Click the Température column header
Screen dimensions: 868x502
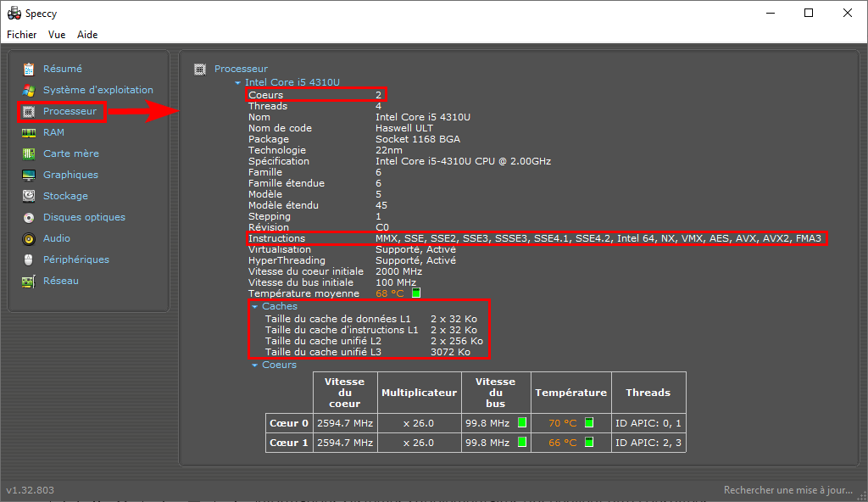[570, 393]
